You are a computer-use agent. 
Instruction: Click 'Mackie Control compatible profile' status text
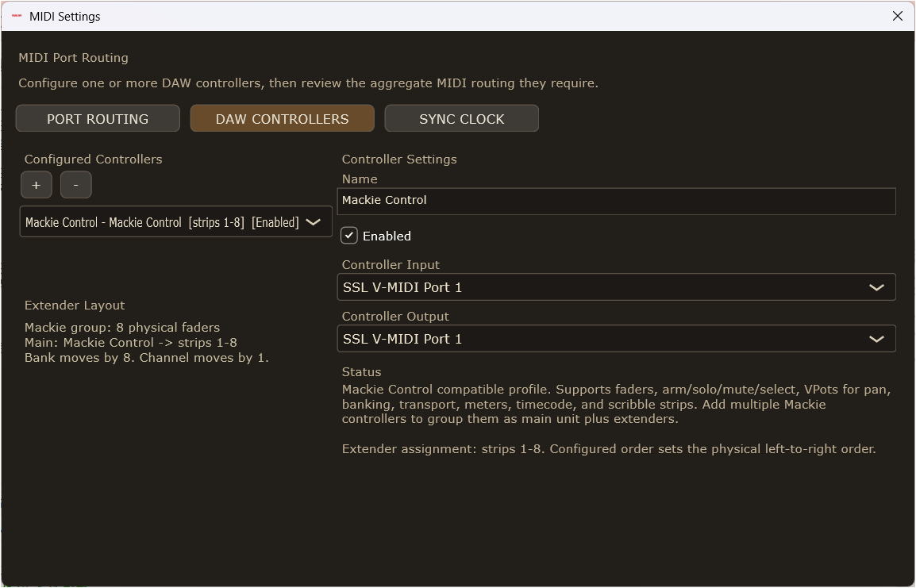pyautogui.click(x=616, y=404)
